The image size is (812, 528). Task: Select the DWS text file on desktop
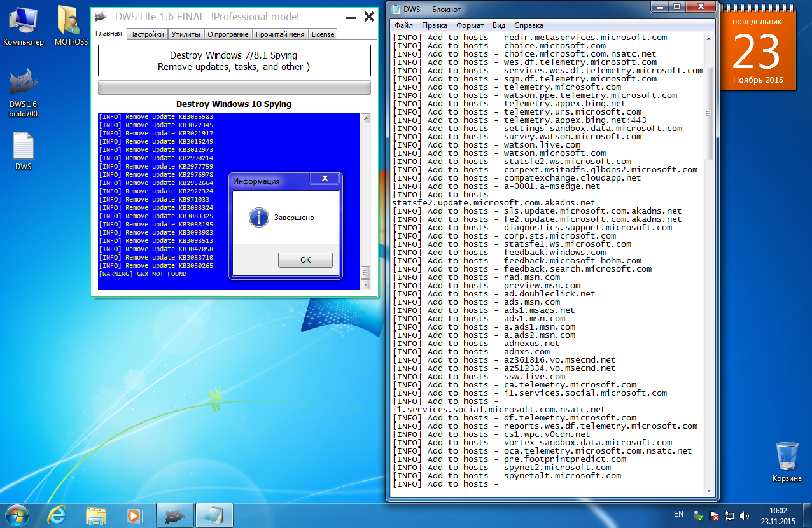24,151
